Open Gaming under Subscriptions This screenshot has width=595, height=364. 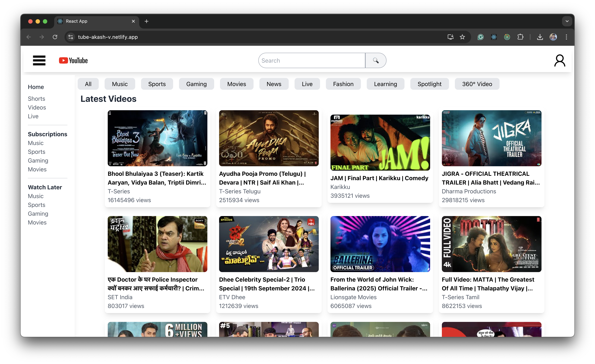coord(38,161)
